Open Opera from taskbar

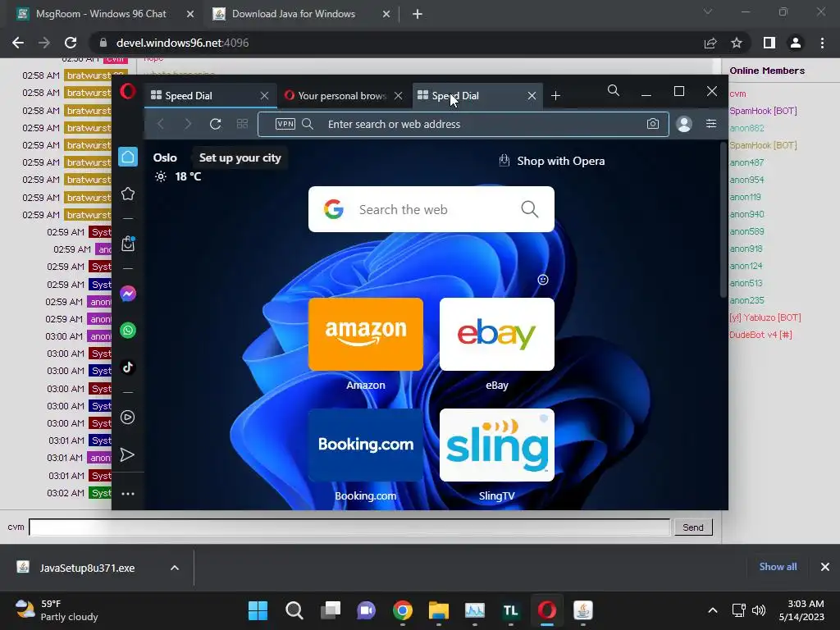pos(547,610)
